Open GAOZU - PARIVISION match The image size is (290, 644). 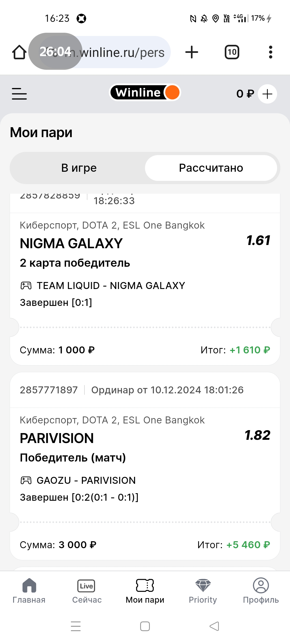pos(86,481)
